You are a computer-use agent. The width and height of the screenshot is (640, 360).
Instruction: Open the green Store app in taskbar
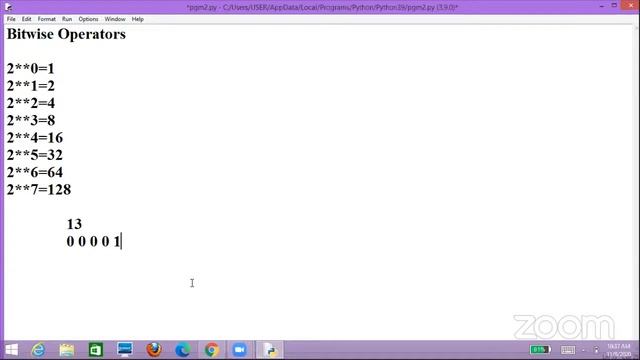[x=96, y=350]
